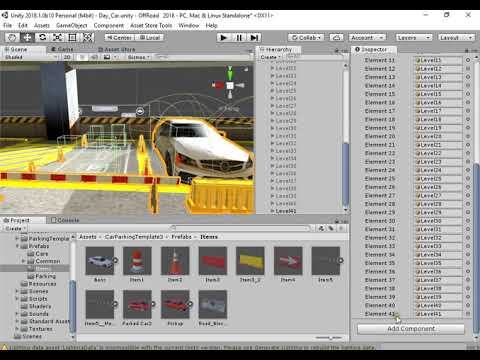Select the Hand tool in toolbar
Image resolution: width=480 pixels, height=360 pixels.
point(12,37)
